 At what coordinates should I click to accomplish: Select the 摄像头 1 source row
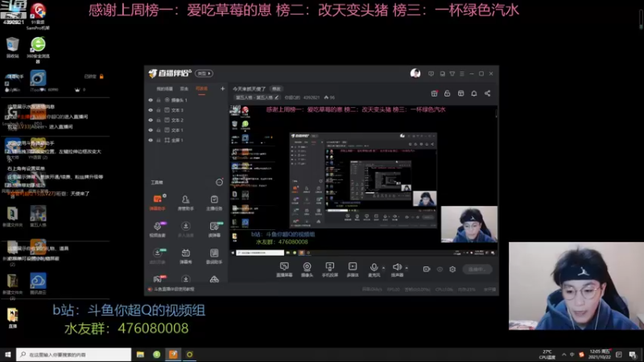tap(187, 100)
